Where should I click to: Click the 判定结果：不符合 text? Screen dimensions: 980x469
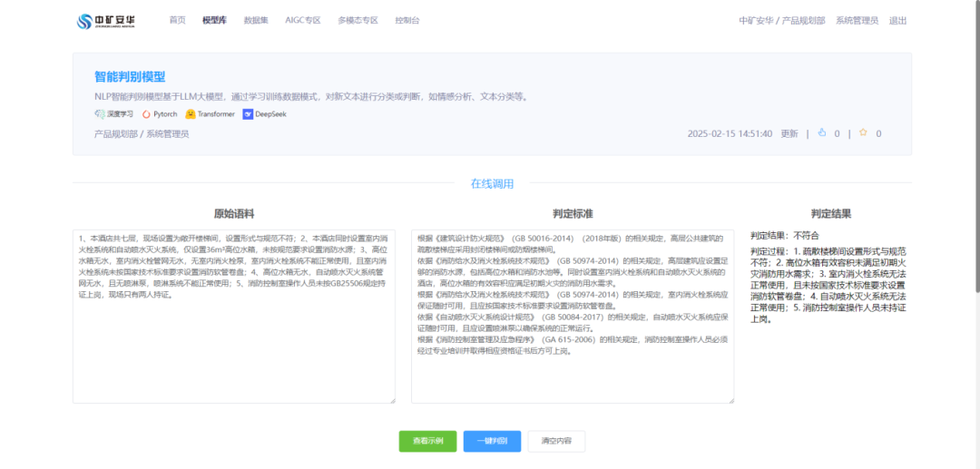pos(785,236)
